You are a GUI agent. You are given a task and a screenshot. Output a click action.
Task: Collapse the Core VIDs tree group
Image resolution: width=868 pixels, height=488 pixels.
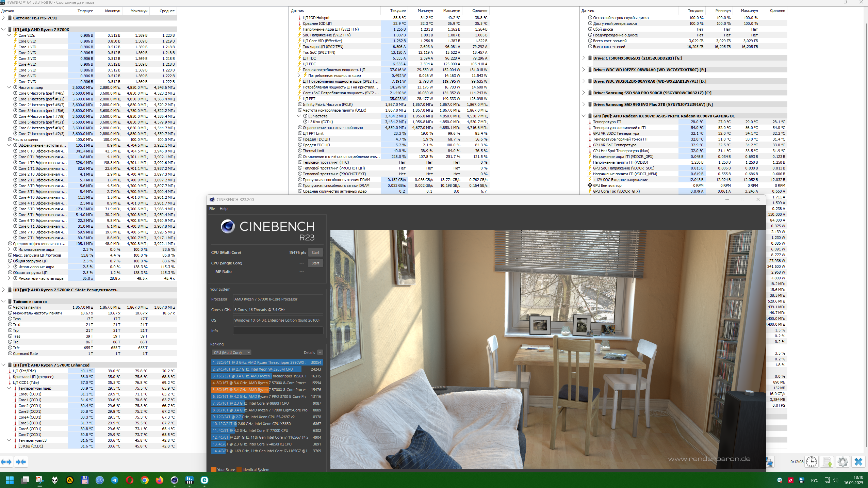coord(9,35)
